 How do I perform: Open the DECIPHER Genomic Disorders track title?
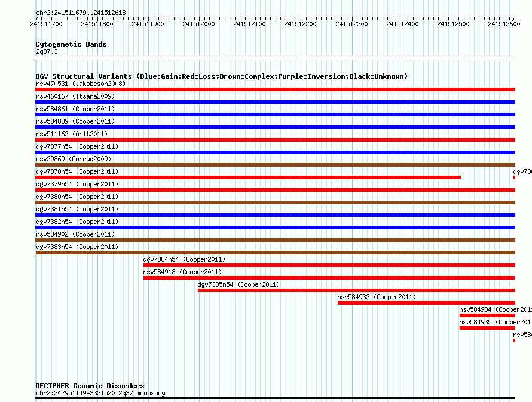click(90, 386)
